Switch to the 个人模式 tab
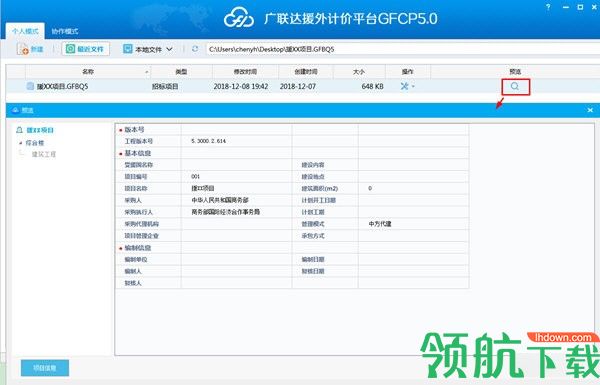The width and height of the screenshot is (600, 385). tap(25, 31)
